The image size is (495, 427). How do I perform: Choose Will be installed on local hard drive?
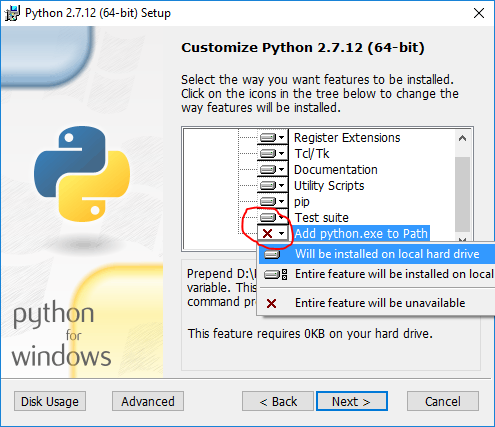click(377, 254)
